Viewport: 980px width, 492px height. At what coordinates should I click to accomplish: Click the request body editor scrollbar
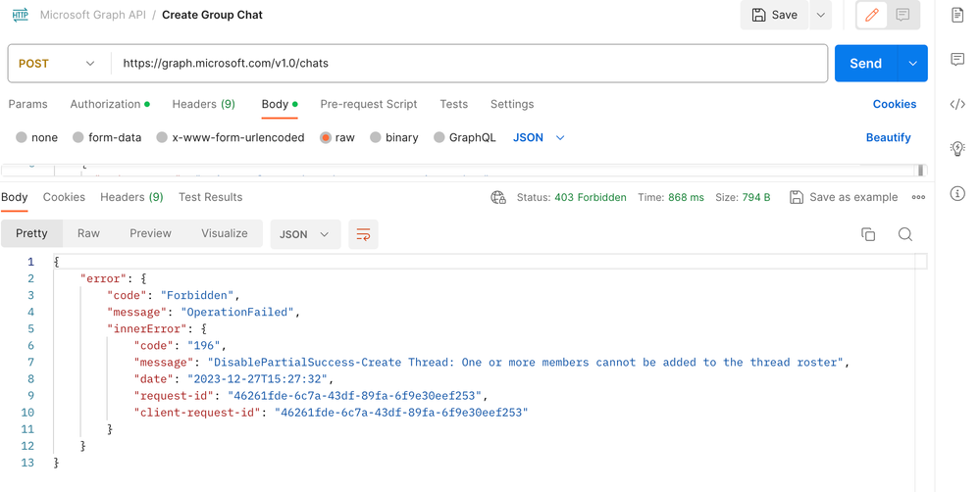920,170
